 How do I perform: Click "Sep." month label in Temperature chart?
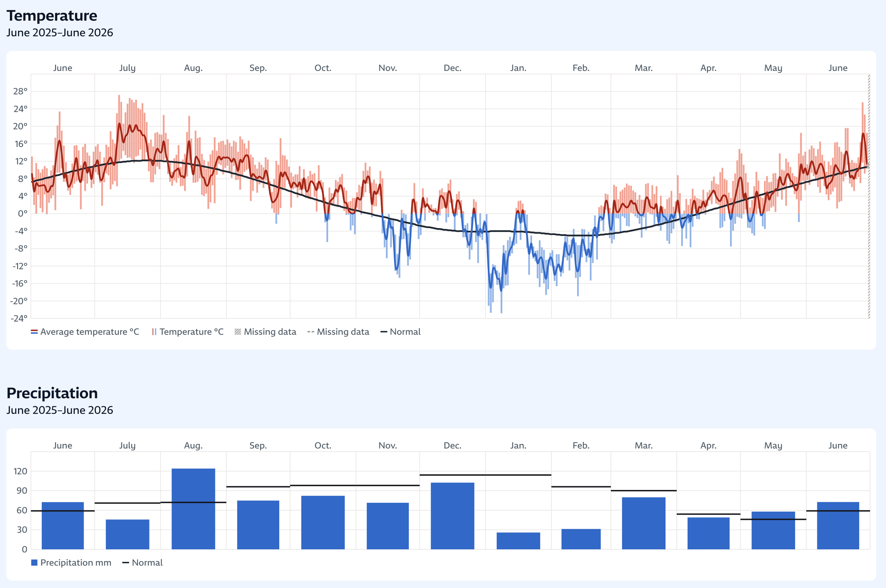click(x=258, y=68)
